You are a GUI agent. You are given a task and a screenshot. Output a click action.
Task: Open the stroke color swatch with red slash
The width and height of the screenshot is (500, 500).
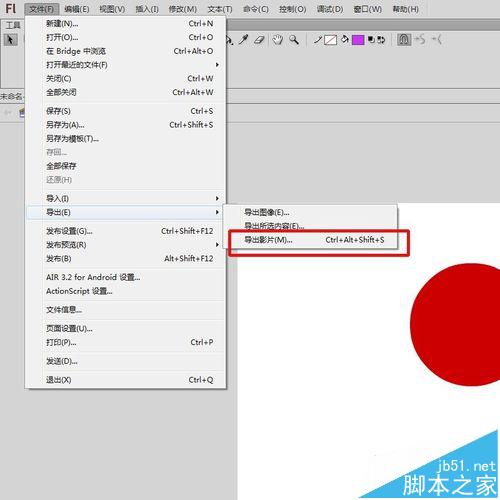point(330,40)
